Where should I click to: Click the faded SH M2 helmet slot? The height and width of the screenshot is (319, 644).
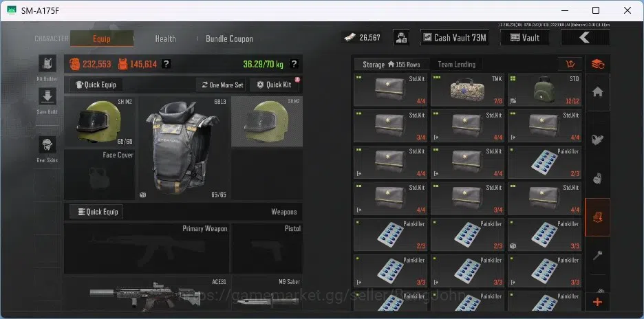(x=267, y=122)
